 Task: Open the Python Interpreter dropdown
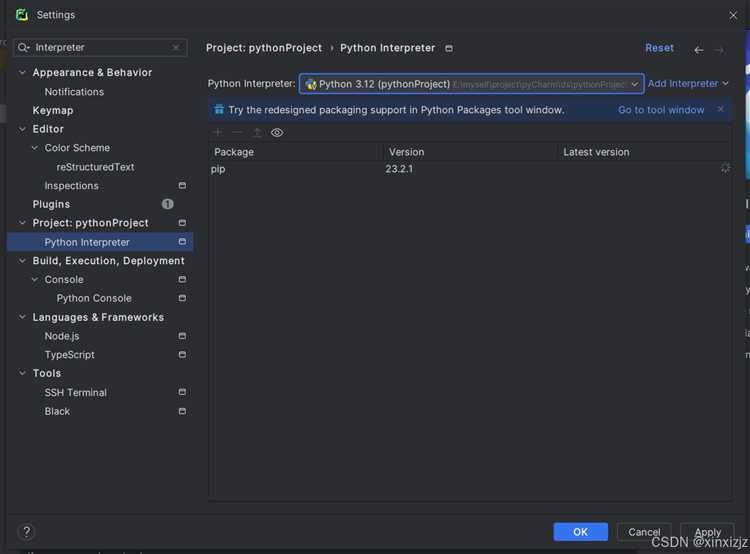pyautogui.click(x=471, y=84)
